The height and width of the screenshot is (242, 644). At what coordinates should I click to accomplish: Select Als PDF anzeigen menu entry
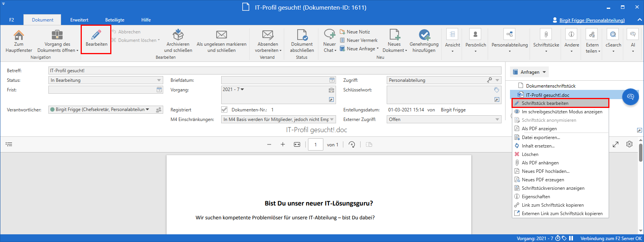click(x=539, y=129)
